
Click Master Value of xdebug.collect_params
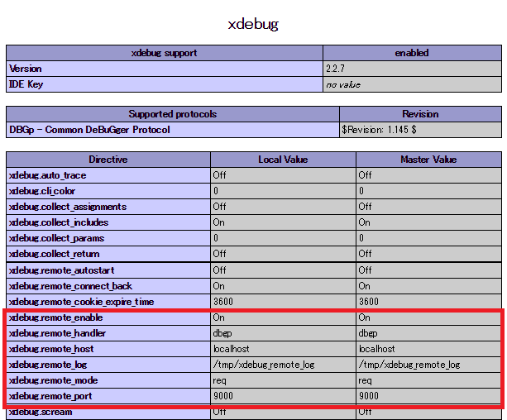pyautogui.click(x=428, y=238)
